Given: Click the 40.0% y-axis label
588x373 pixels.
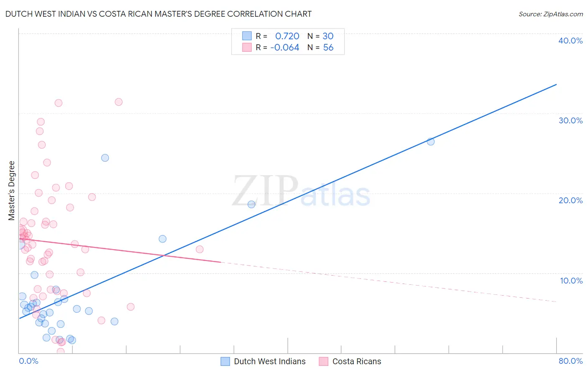Looking at the screenshot, I should [570, 41].
